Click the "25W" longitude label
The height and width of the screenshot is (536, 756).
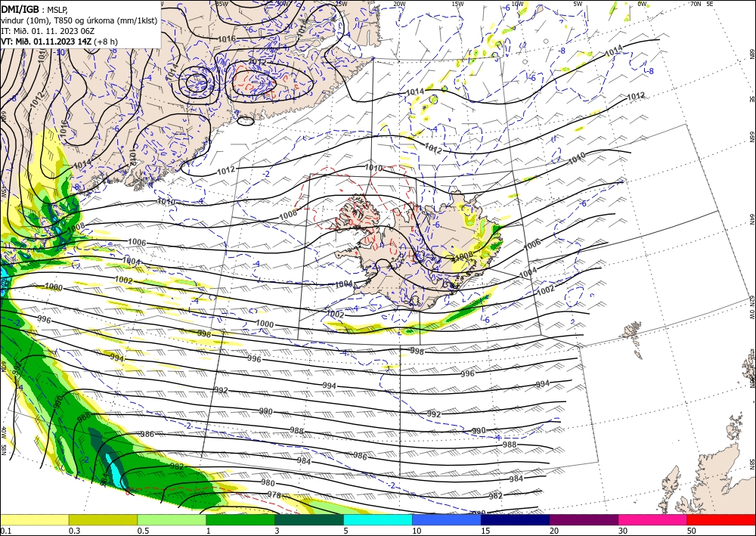(341, 4)
